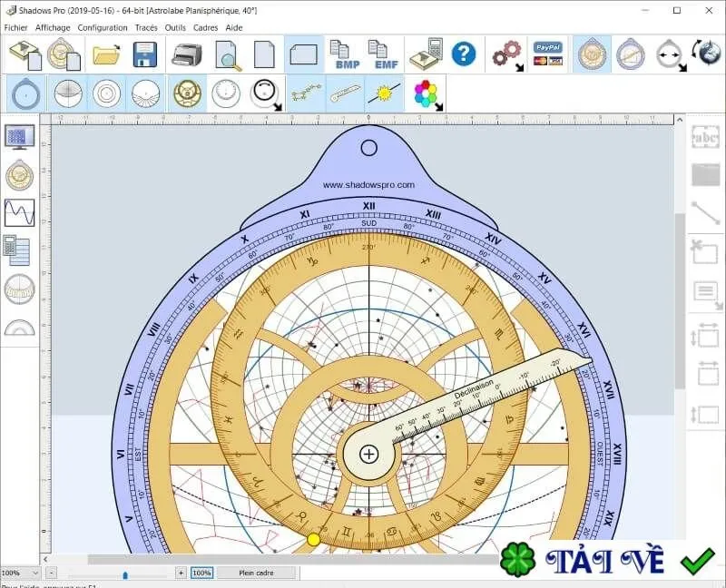Expand the color palette hexagon dropdown
Image resolution: width=726 pixels, height=588 pixels.
point(428,95)
